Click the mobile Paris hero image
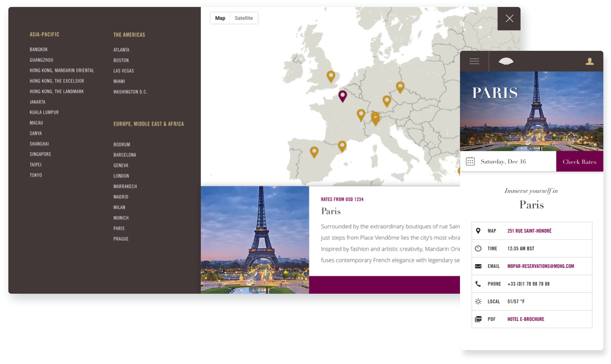611x364 pixels. click(532, 111)
